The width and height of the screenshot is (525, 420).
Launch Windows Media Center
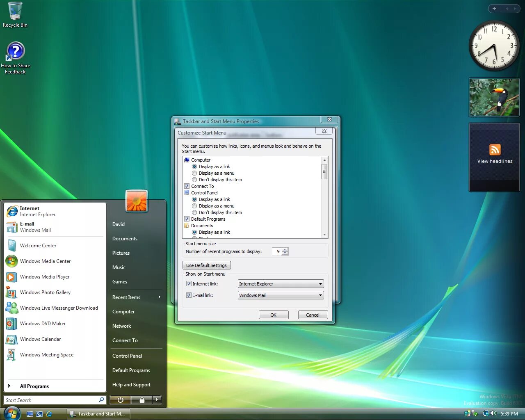(55, 261)
